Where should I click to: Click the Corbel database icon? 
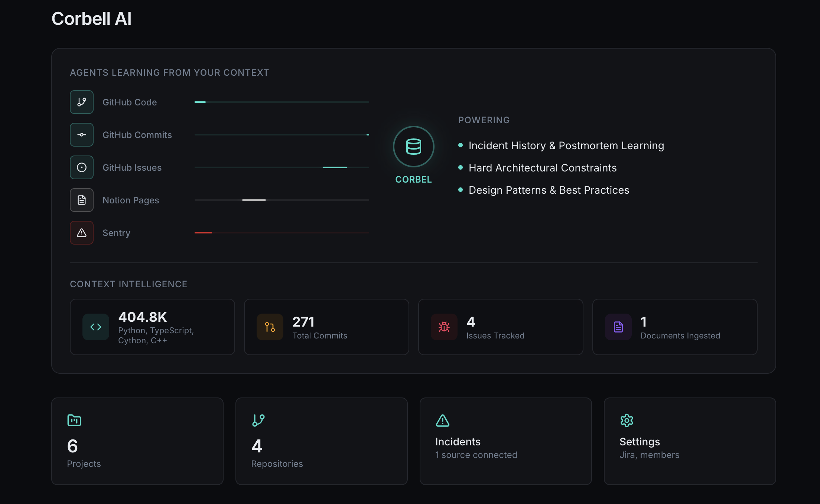click(x=413, y=147)
